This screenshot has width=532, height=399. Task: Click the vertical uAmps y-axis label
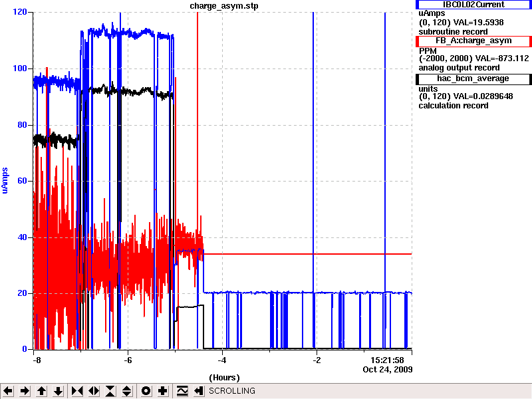click(x=5, y=180)
